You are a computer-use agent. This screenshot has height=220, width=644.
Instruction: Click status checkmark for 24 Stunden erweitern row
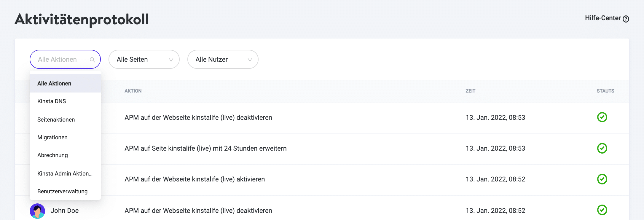[x=602, y=148]
